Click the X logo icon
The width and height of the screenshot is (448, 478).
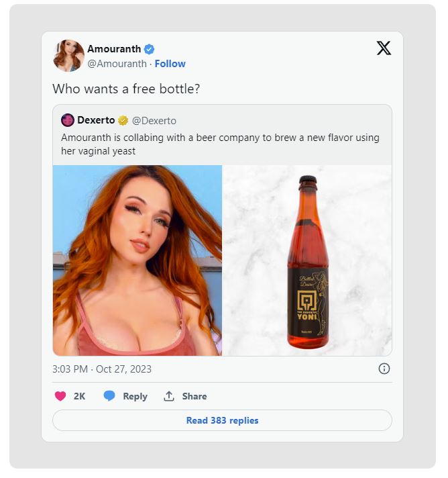coord(384,48)
